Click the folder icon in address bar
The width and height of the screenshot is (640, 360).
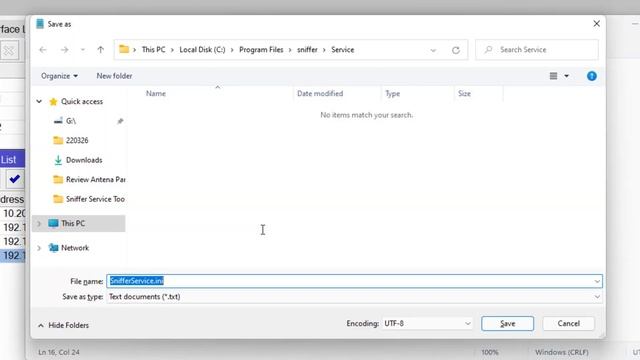124,49
